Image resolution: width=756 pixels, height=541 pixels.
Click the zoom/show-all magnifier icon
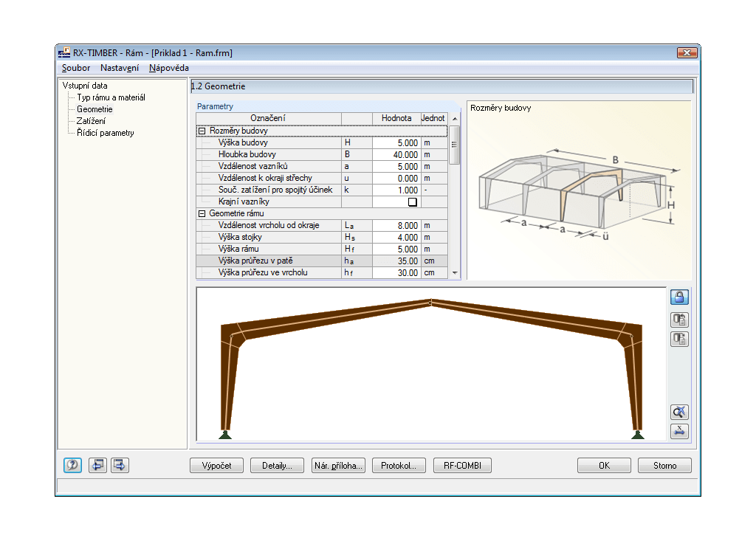(x=679, y=412)
